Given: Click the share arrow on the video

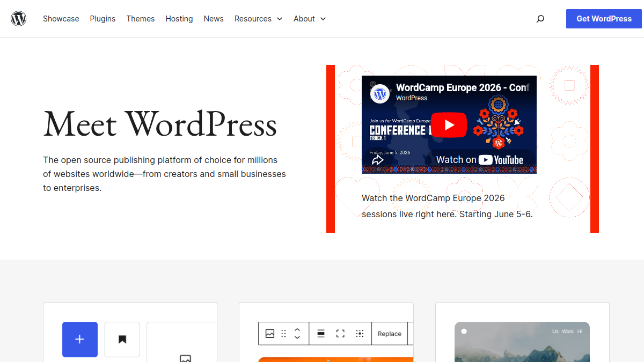Looking at the screenshot, I should (377, 160).
